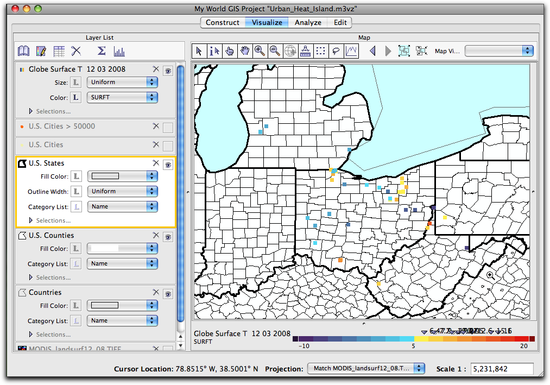550x385 pixels.
Task: Select the zoom out magnifier tool
Action: [x=275, y=51]
